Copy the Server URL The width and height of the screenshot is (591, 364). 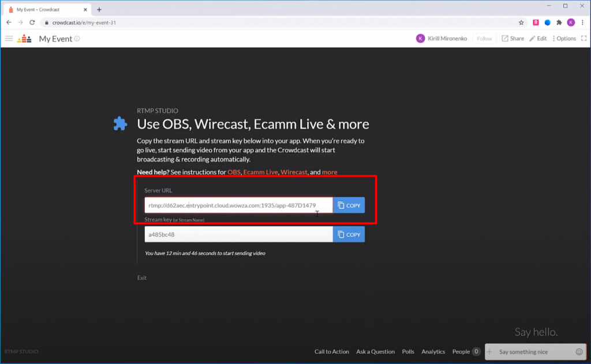point(349,205)
